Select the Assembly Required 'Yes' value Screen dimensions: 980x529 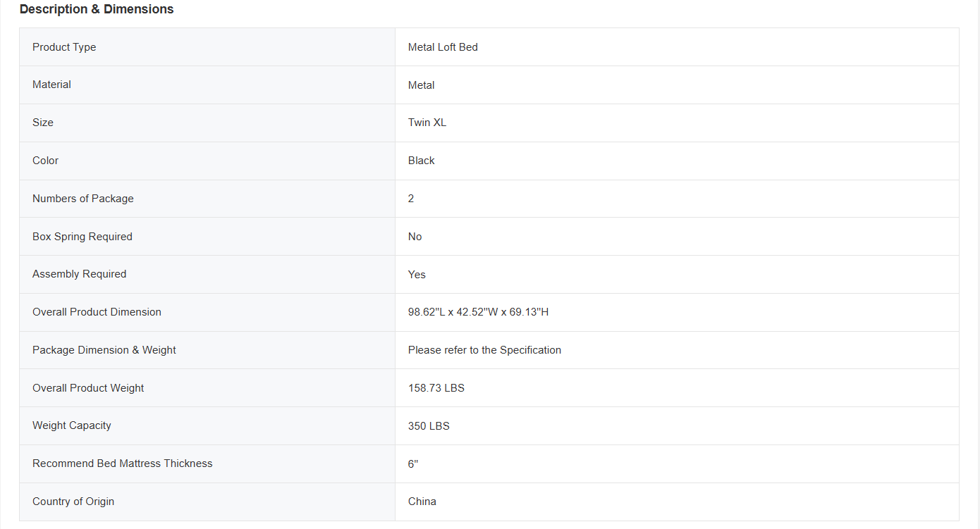[417, 275]
